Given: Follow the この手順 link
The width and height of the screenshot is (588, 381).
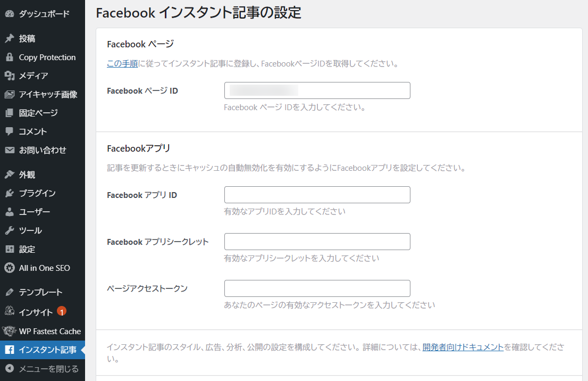Looking at the screenshot, I should point(122,63).
